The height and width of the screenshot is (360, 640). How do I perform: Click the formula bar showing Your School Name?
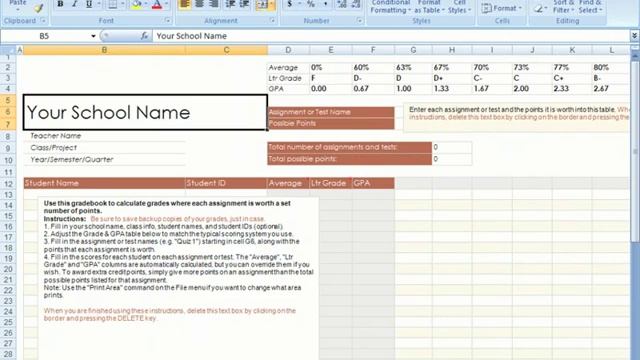click(391, 36)
